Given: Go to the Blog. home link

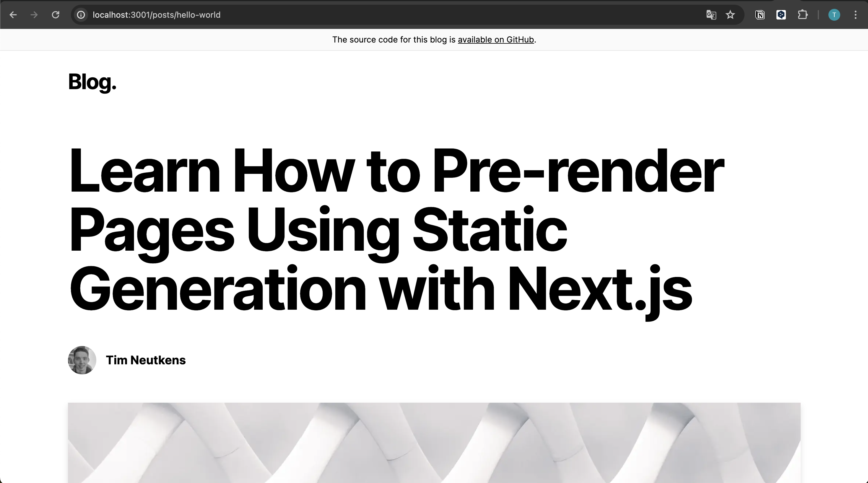Looking at the screenshot, I should pyautogui.click(x=92, y=82).
